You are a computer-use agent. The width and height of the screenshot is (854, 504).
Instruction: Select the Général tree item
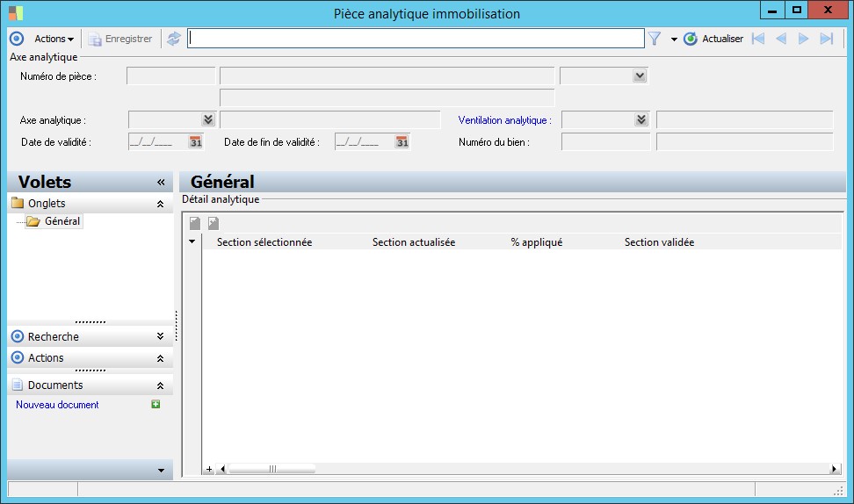click(62, 221)
